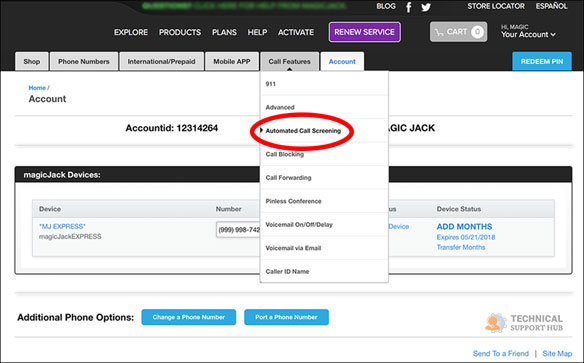584x363 pixels.
Task: Switch language via Español link
Action: click(x=552, y=6)
